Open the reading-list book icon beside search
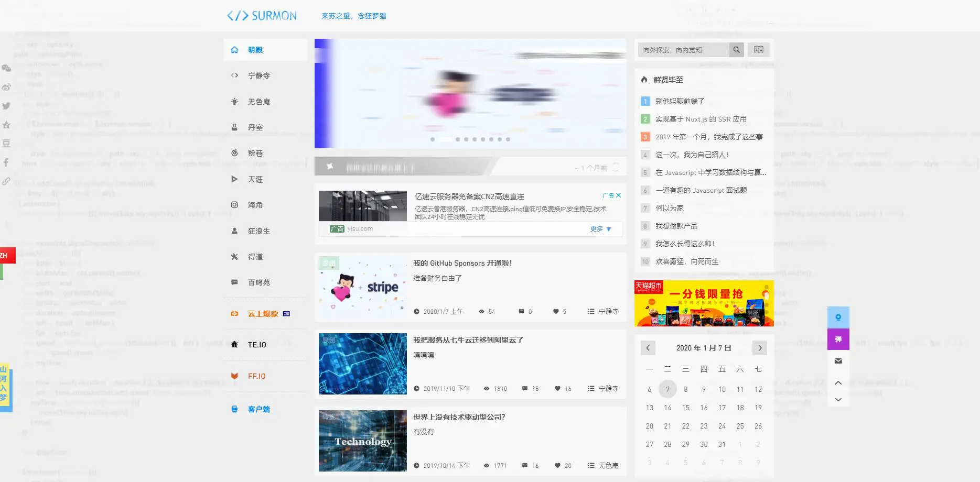 click(759, 49)
